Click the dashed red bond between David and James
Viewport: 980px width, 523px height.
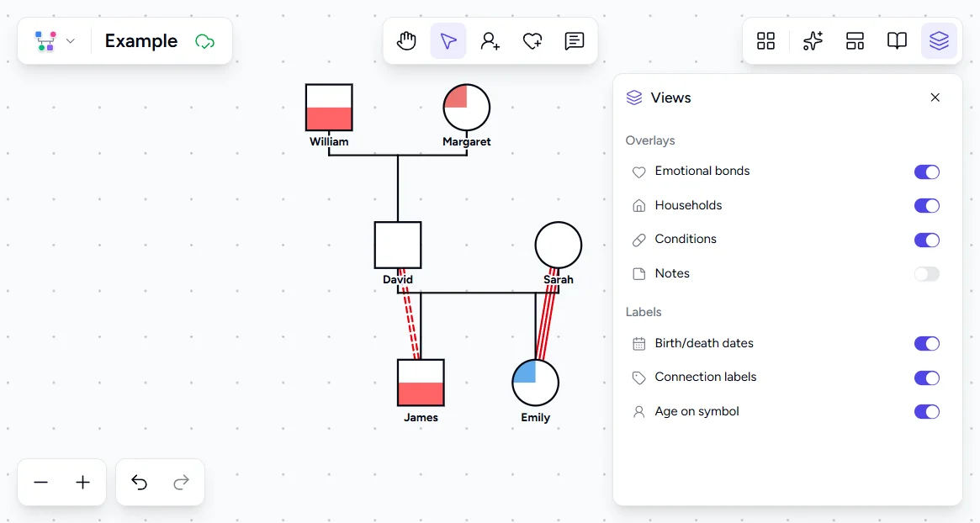click(409, 314)
